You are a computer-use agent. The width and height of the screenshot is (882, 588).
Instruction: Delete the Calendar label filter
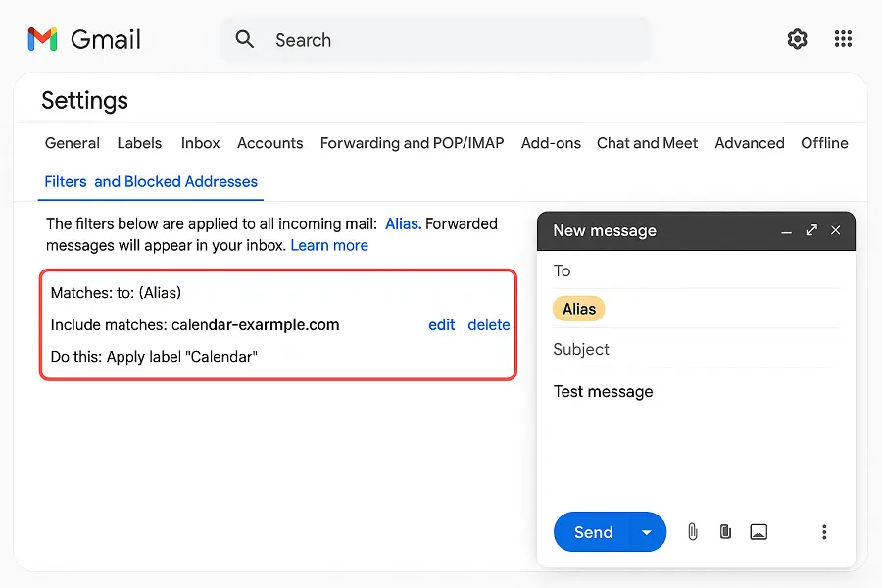[488, 325]
